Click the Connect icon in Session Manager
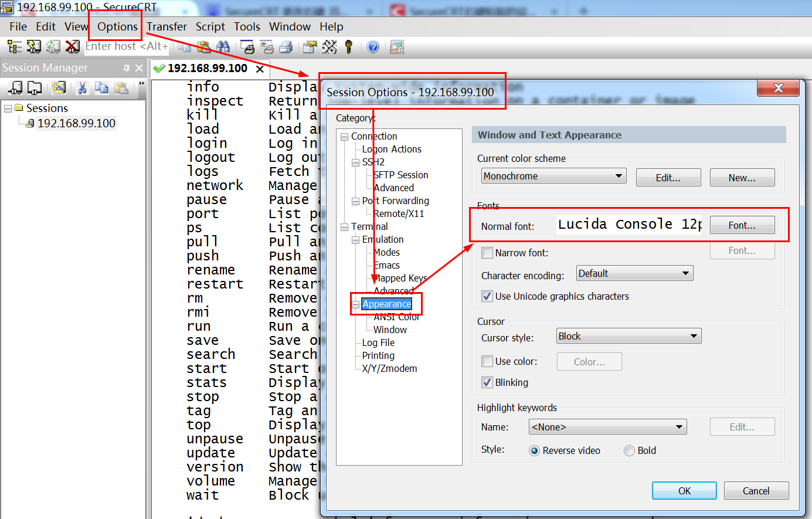This screenshot has height=519, width=812. 16,88
